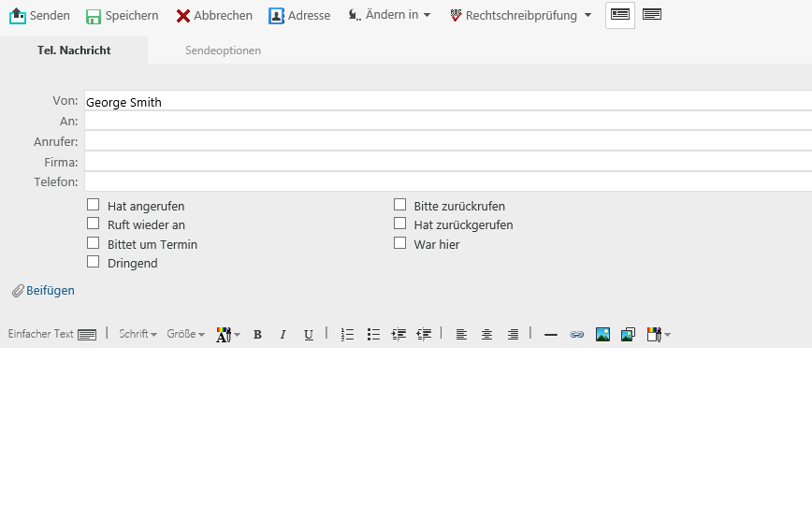Check Bittet um Termin checkbox
Screen dimensions: 812x506
click(x=94, y=243)
